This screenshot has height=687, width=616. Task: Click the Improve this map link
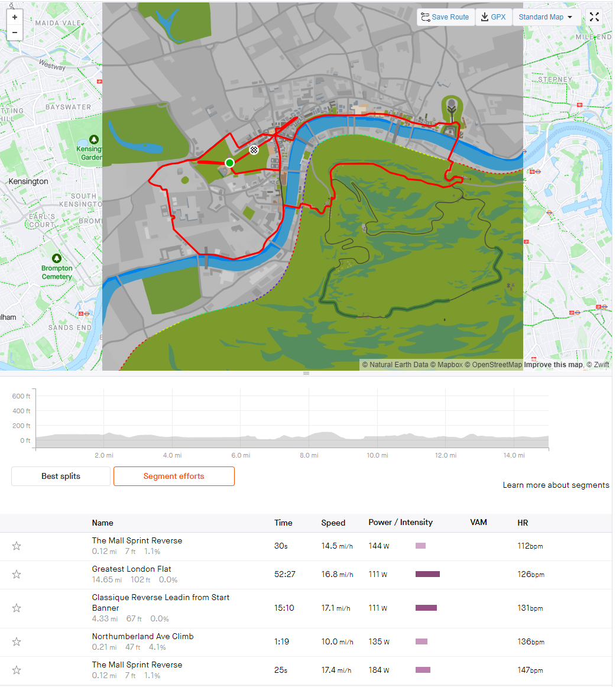pyautogui.click(x=553, y=365)
